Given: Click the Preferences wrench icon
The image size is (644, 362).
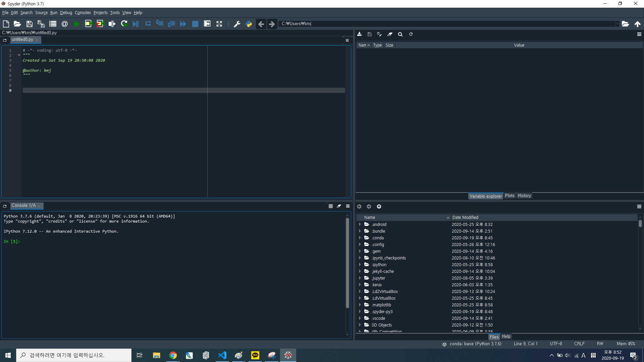Looking at the screenshot, I should coord(237,24).
